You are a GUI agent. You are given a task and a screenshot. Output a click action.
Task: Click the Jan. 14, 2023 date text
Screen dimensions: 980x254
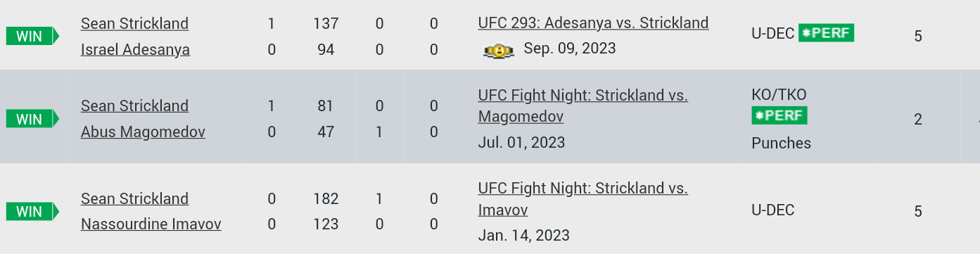click(523, 236)
